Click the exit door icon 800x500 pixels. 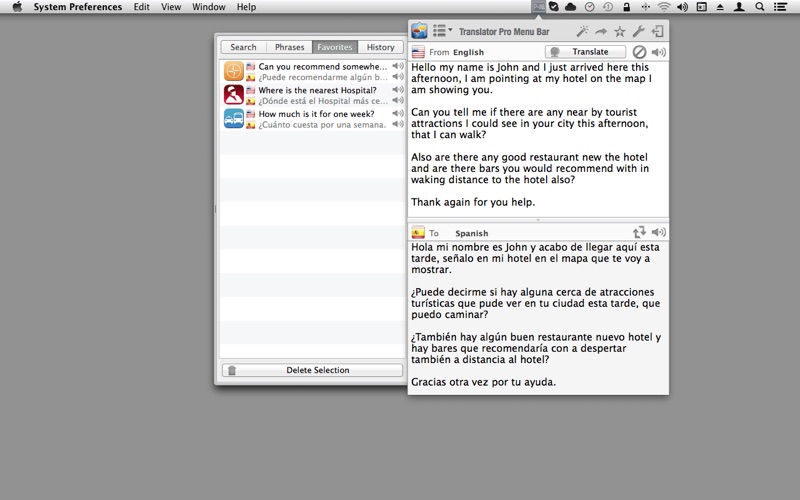click(x=657, y=32)
